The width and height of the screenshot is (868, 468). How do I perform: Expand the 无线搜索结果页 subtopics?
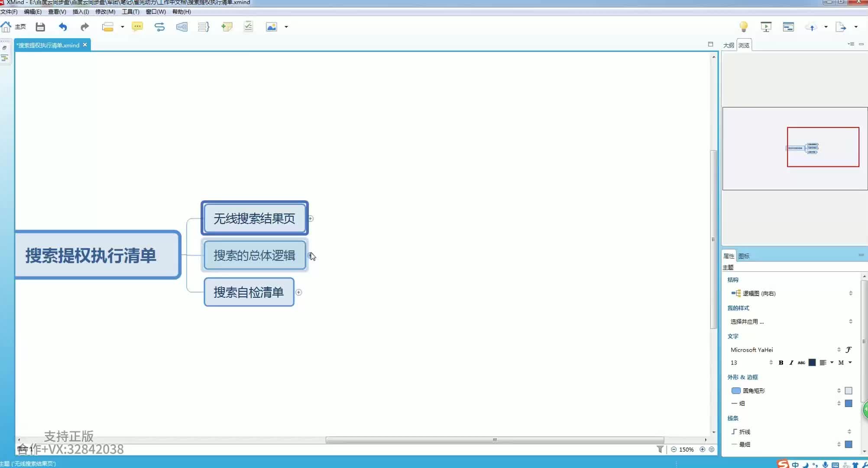311,218
